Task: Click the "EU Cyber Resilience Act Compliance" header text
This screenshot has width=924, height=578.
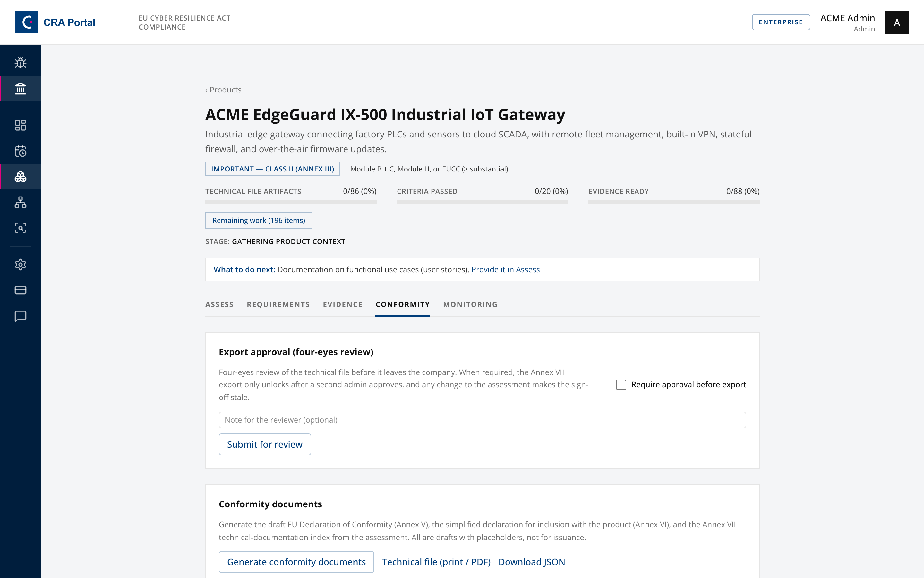Action: tap(184, 22)
